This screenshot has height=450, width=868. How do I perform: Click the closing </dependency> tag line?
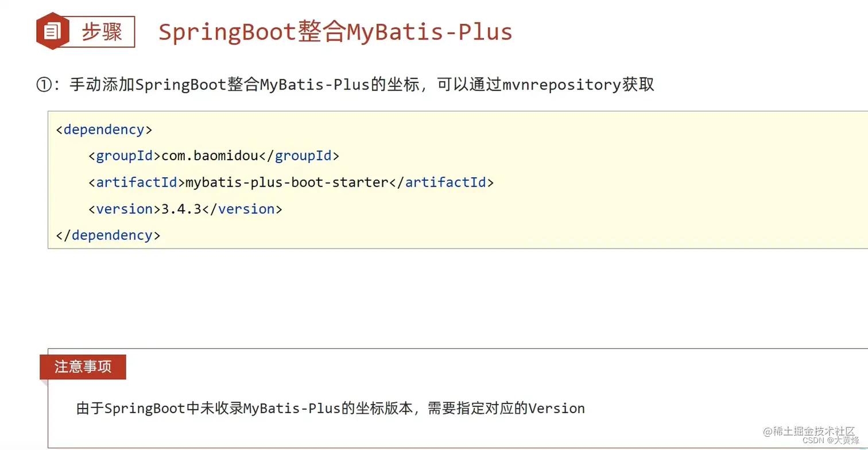(x=108, y=235)
